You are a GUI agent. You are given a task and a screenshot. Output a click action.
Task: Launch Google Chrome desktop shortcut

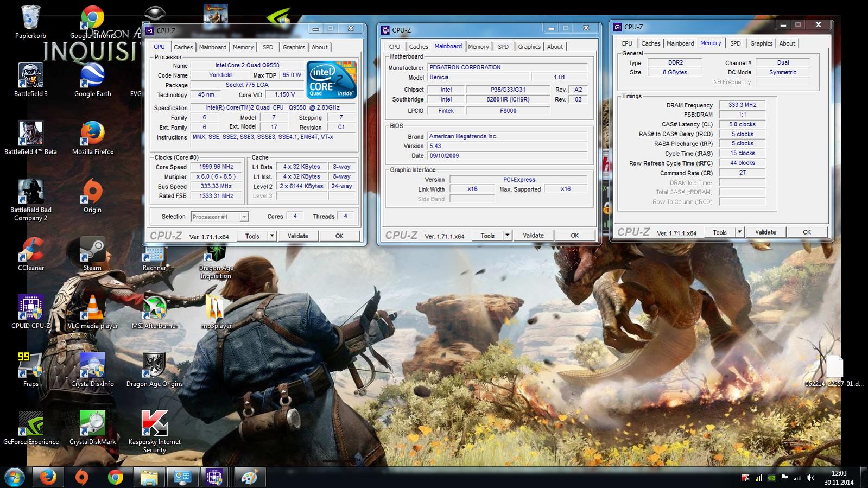[92, 22]
